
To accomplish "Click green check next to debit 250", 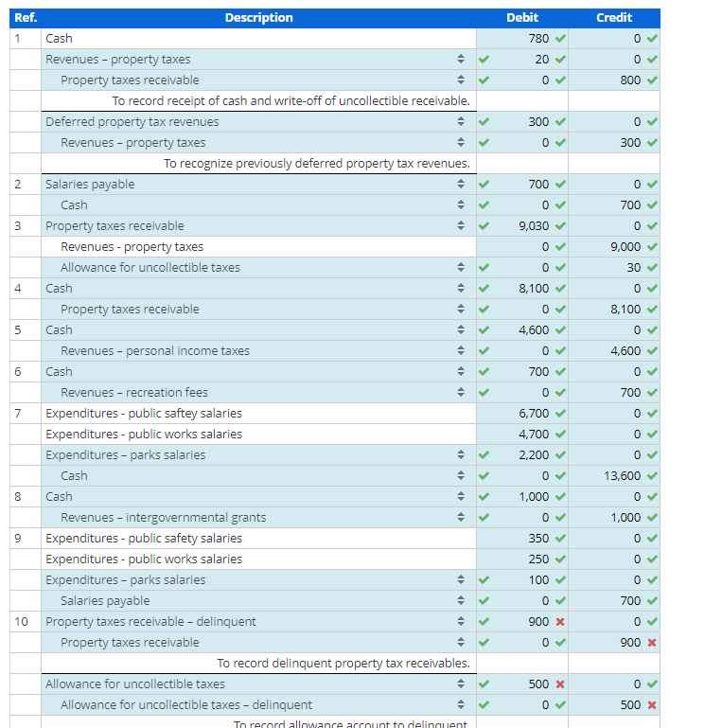I will click(560, 559).
